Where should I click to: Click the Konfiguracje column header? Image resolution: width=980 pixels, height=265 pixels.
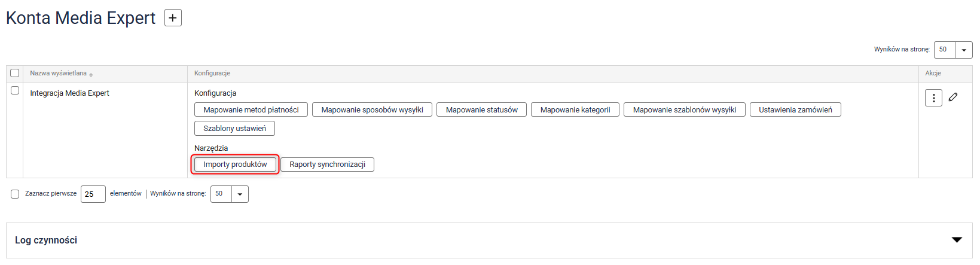point(212,73)
